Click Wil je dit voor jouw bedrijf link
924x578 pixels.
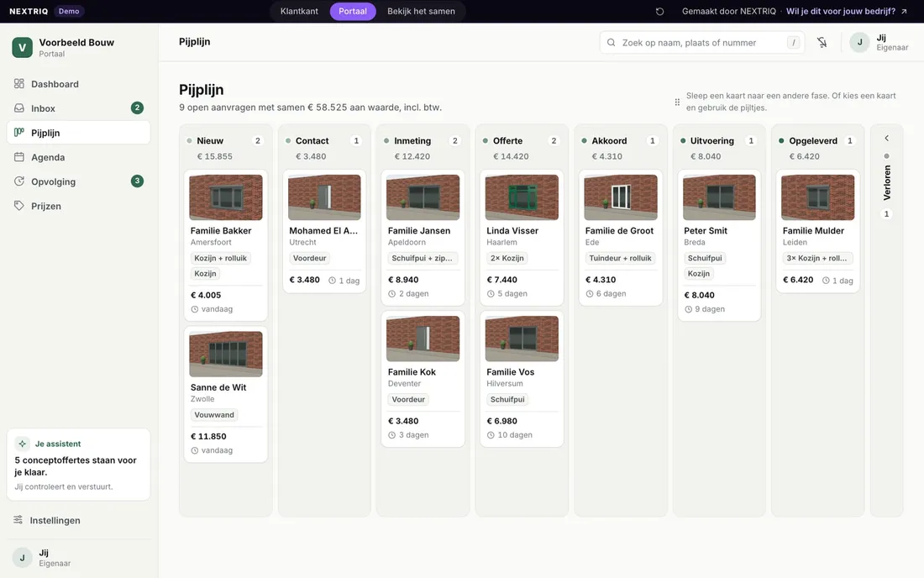click(846, 11)
